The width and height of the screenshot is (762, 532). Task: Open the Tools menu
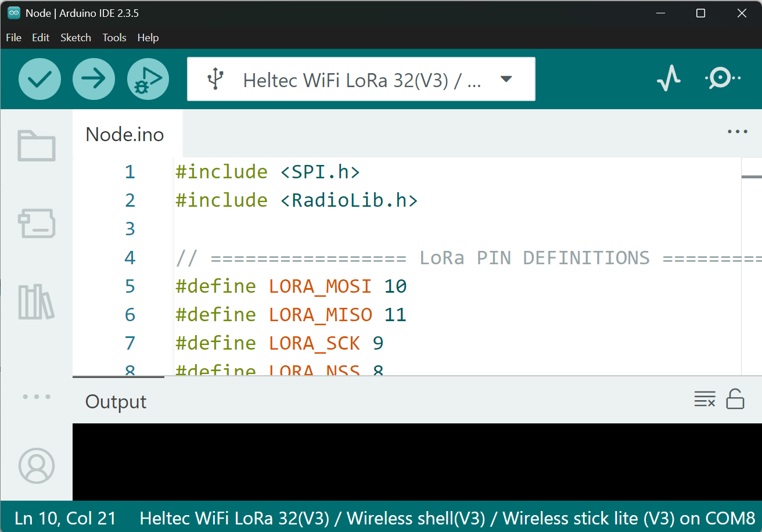click(114, 38)
